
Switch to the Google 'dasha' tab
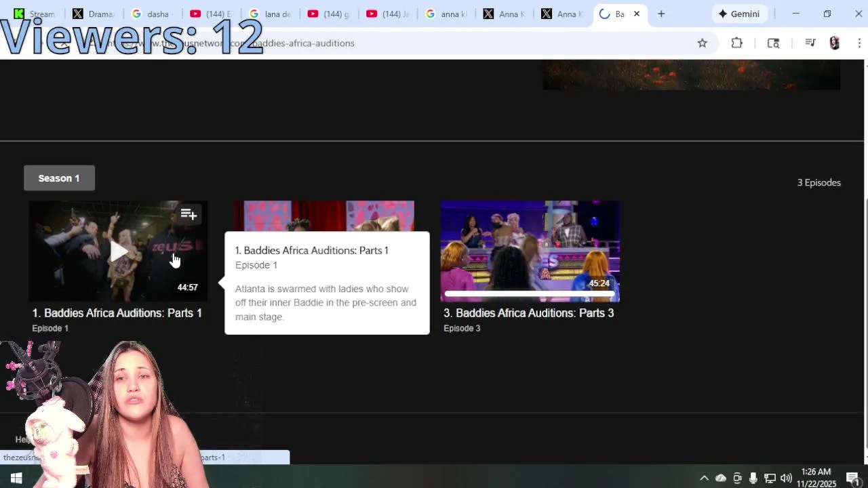151,14
